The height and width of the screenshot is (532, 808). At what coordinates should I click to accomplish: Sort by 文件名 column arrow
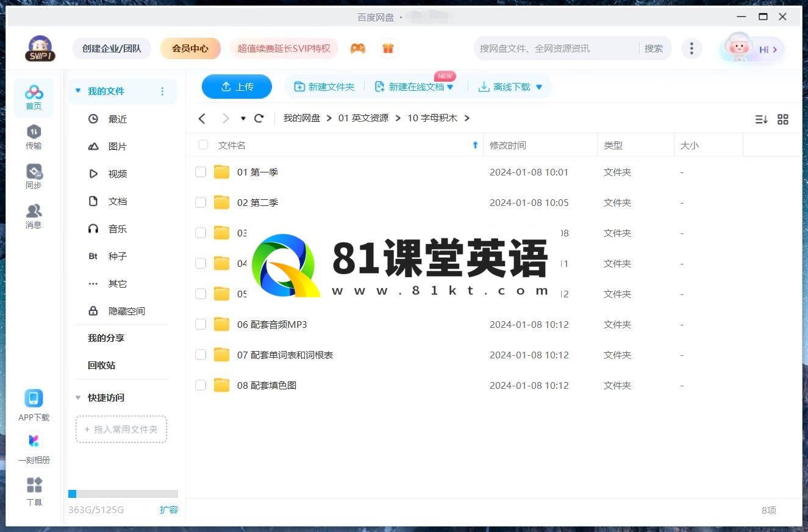(475, 145)
